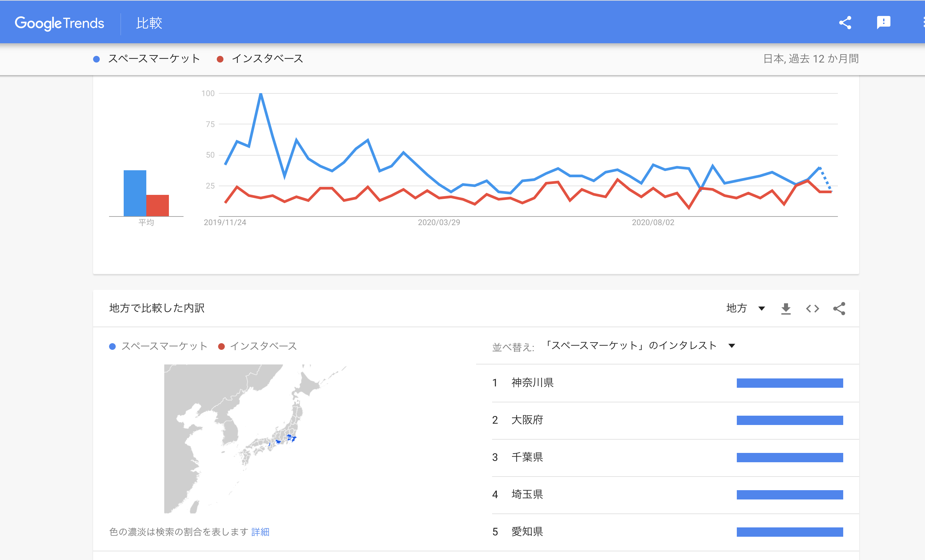
Task: Share the regional breakdown card
Action: tap(840, 309)
